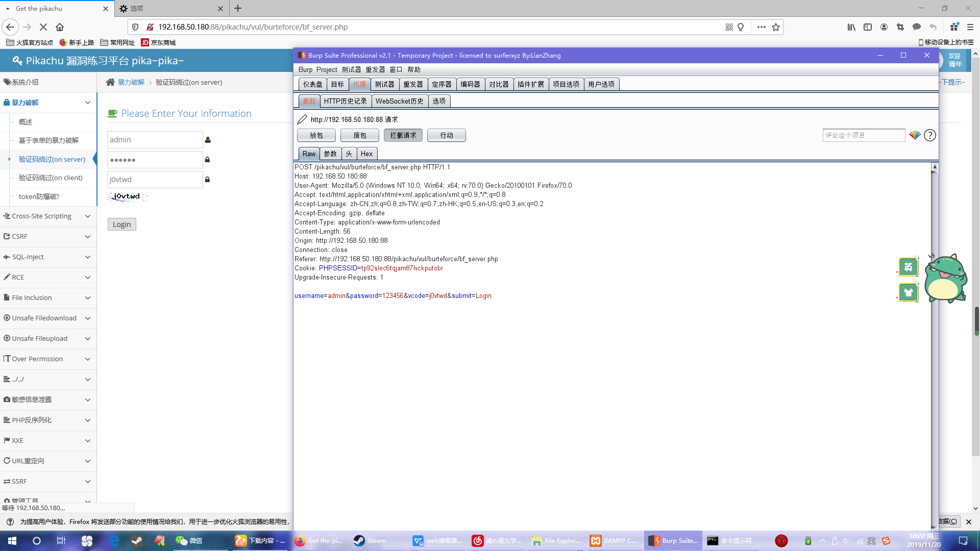Click Firefox home button
The width and height of the screenshot is (980, 551).
tap(60, 27)
